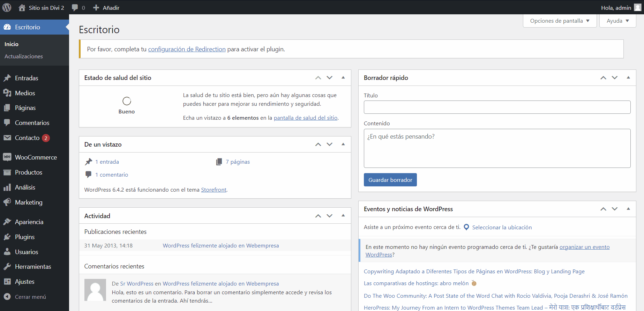Open the Plugins section in sidebar
Screen dimensions: 644x311
pos(24,237)
